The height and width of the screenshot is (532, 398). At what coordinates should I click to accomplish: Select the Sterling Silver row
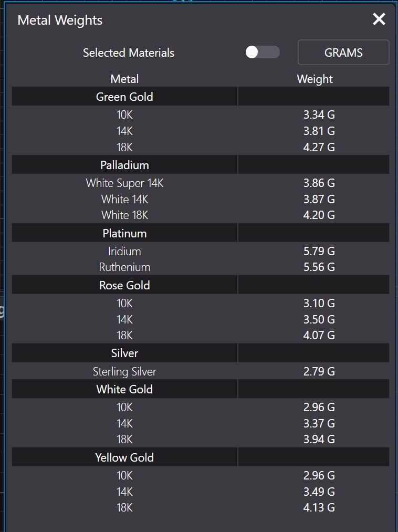point(124,372)
